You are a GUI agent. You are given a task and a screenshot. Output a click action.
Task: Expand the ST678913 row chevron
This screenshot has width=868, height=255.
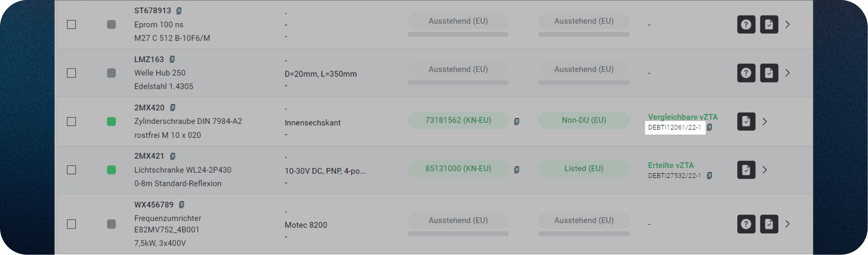[x=788, y=25]
